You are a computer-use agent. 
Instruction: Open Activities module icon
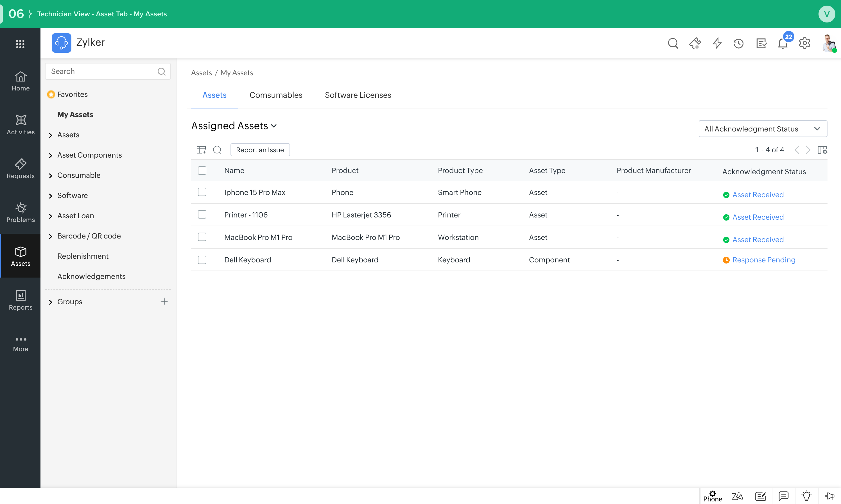pyautogui.click(x=21, y=125)
